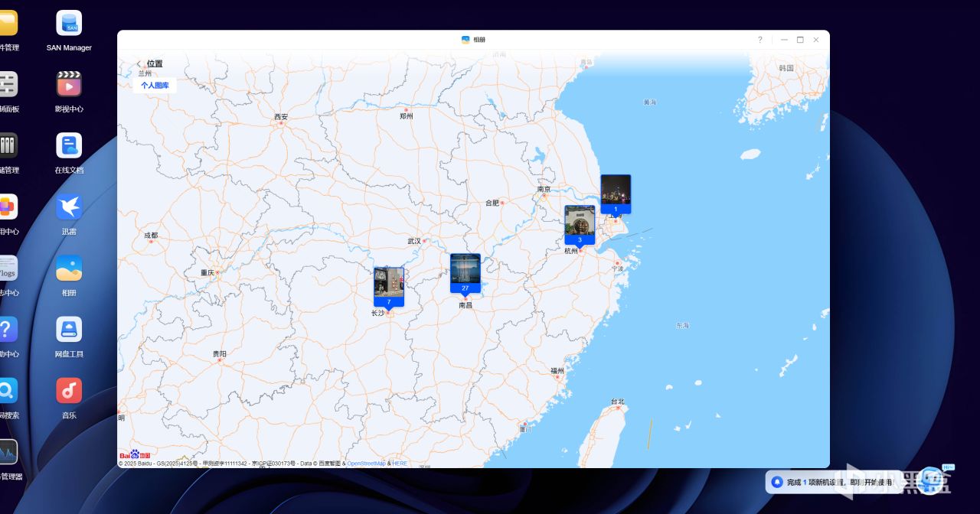Click the 韩国 label on map

[x=786, y=68]
